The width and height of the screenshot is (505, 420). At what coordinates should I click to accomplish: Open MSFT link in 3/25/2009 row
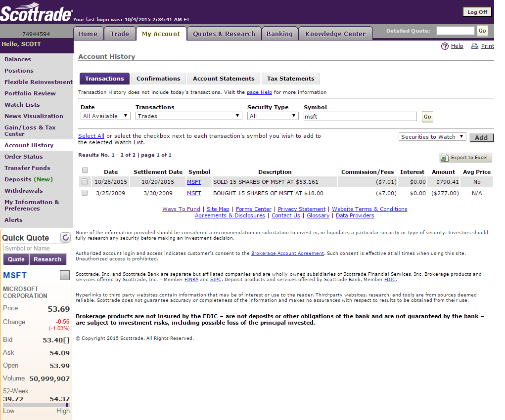click(194, 193)
